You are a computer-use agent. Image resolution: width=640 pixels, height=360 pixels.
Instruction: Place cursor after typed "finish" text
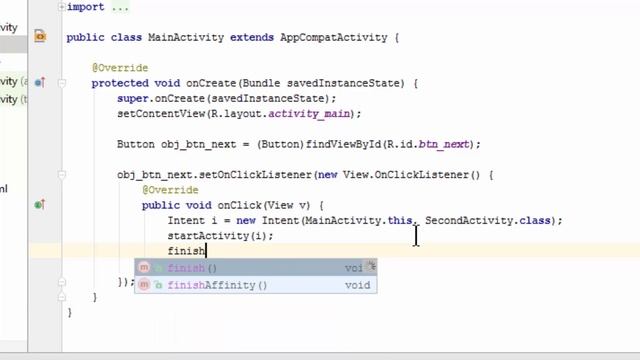click(206, 251)
